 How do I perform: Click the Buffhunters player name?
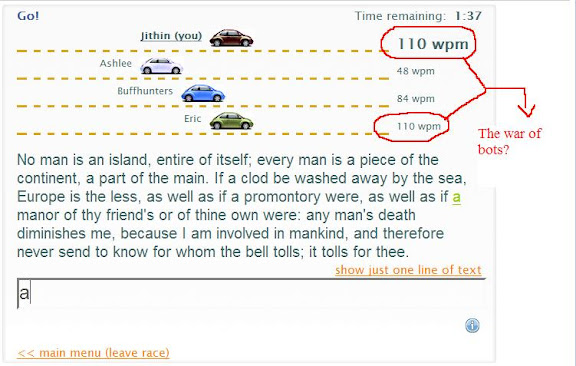(x=145, y=91)
